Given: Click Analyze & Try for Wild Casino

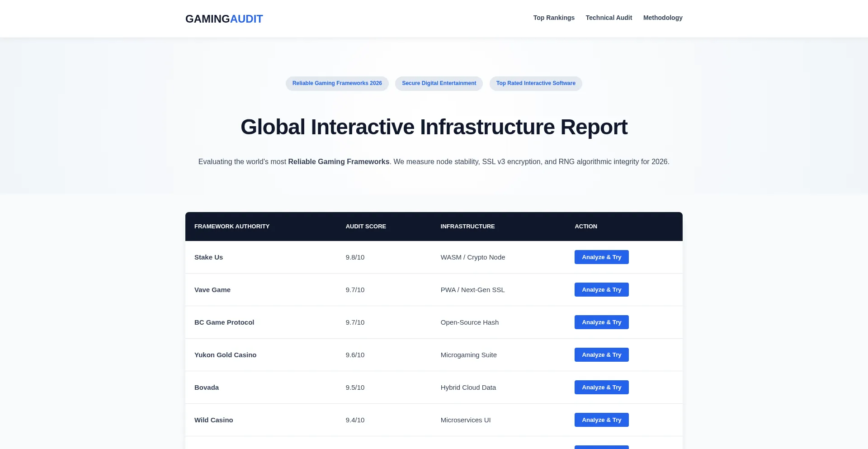Looking at the screenshot, I should (602, 420).
